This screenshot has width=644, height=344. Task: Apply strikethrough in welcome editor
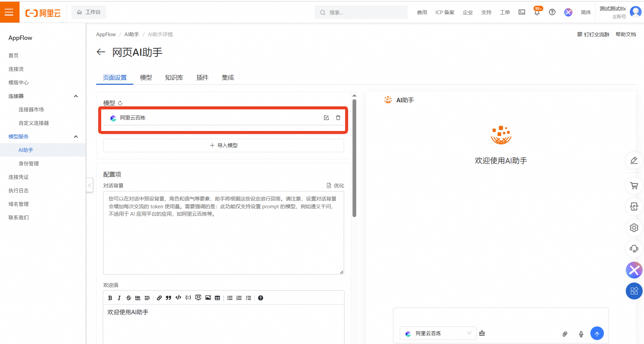[129, 298]
